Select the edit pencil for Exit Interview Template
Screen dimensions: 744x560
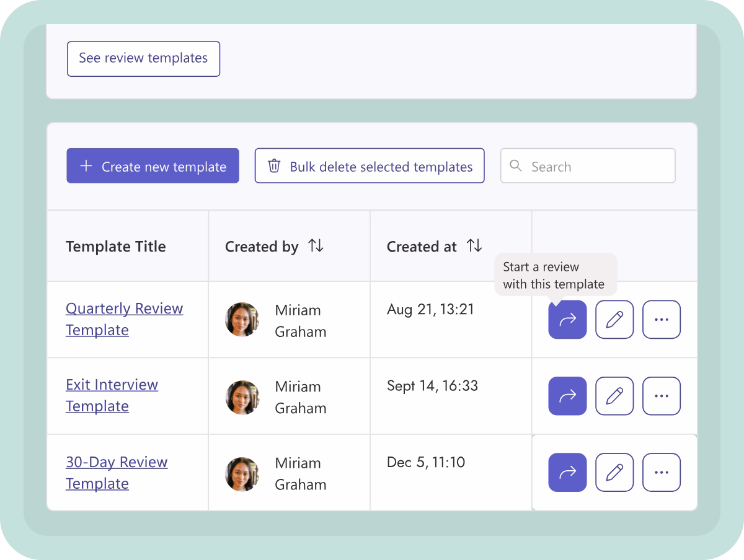point(614,396)
